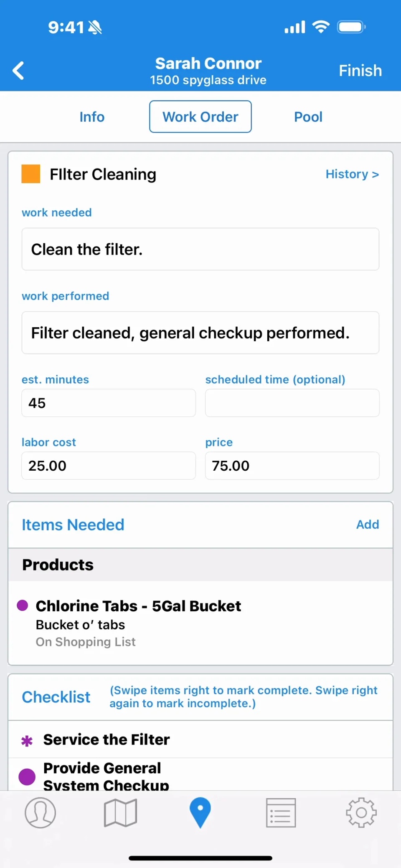
Task: Tap the asterisk icon beside Service the Filter
Action: click(x=27, y=741)
